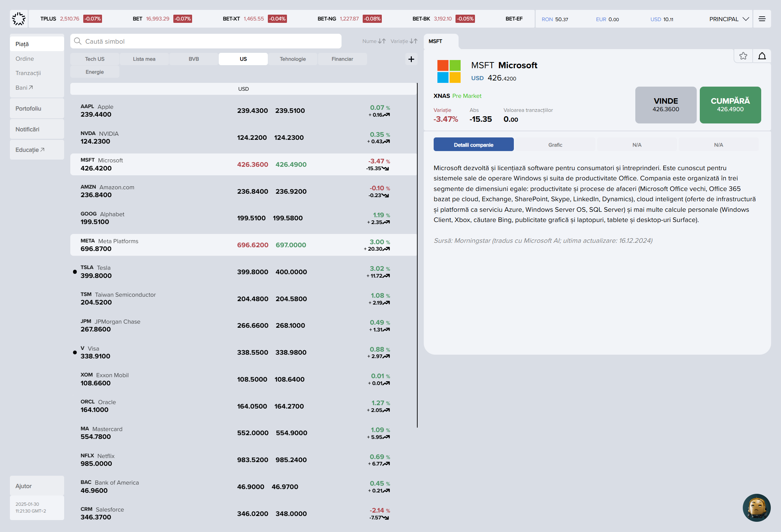Click the TradeVille logo icon
Viewport: 781px width, 532px height.
[x=19, y=19]
